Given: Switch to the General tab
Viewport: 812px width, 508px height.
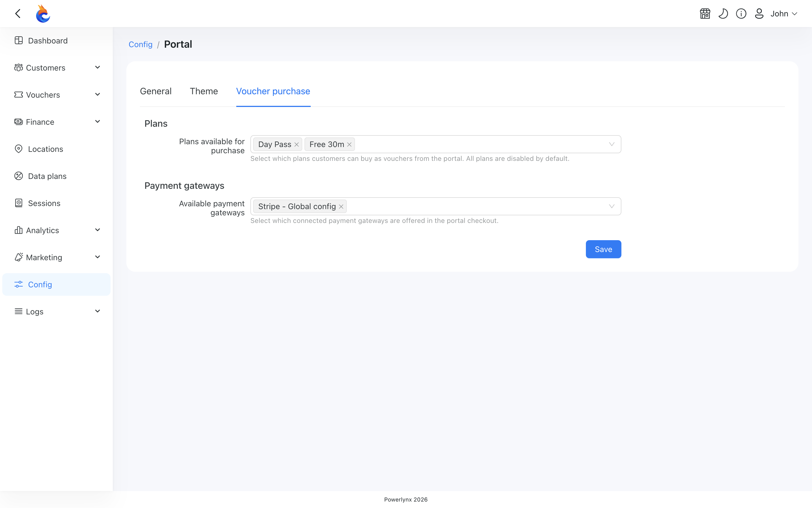Looking at the screenshot, I should click(x=156, y=91).
